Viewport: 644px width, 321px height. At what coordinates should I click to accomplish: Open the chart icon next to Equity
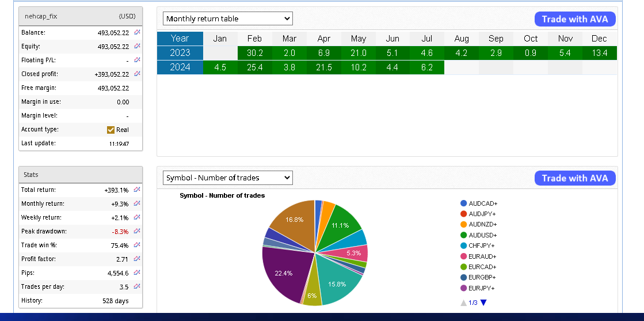pos(137,46)
